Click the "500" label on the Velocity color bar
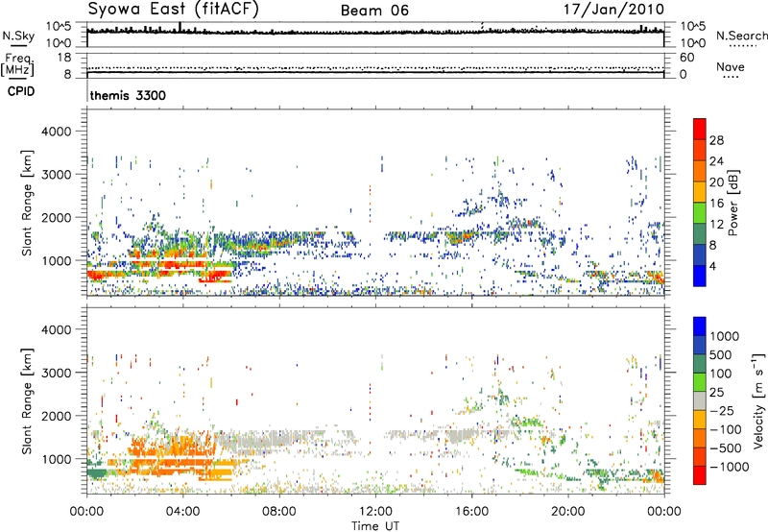The height and width of the screenshot is (532, 768). pos(721,354)
